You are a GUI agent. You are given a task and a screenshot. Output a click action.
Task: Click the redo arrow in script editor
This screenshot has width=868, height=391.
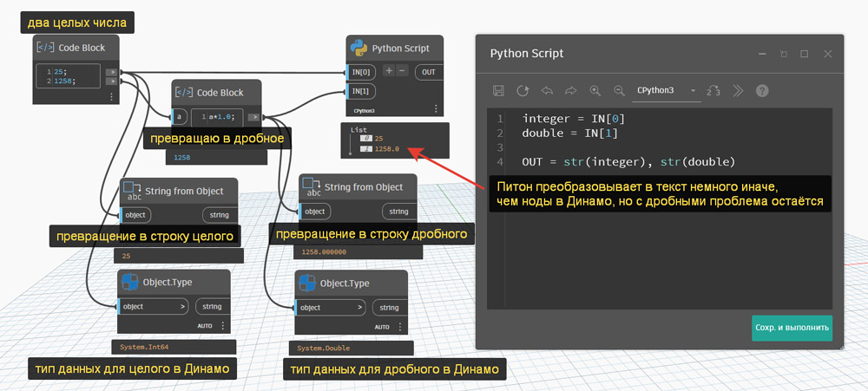pyautogui.click(x=570, y=90)
